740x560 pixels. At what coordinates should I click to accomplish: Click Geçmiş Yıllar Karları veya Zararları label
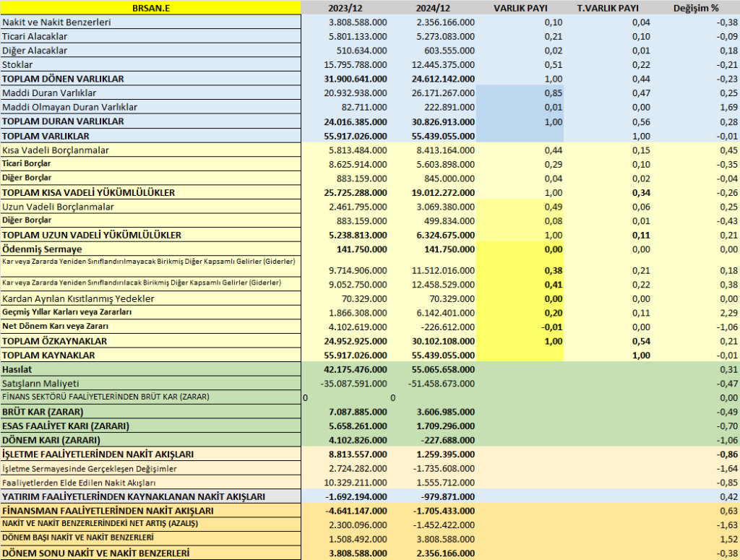coord(150,313)
